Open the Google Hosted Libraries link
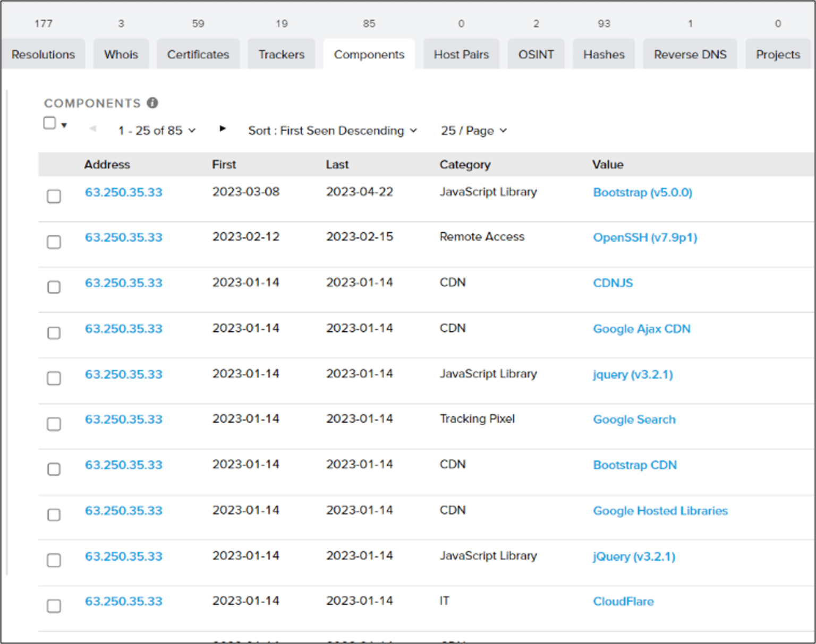The width and height of the screenshot is (816, 644). [x=660, y=511]
